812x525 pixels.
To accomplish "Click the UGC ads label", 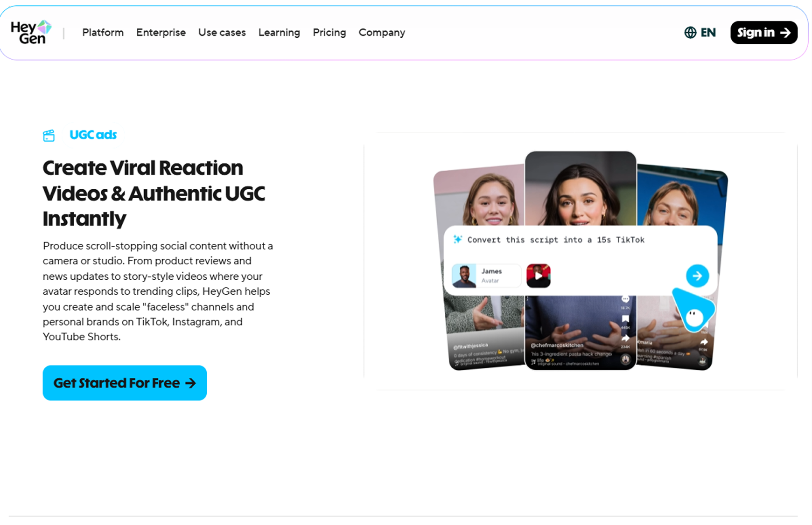I will pyautogui.click(x=93, y=135).
